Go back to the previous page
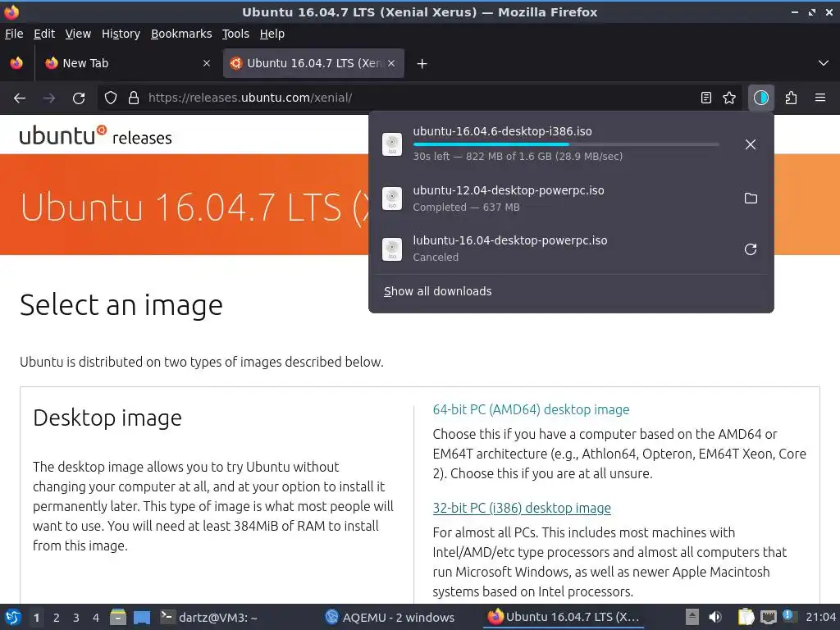Viewport: 840px width, 630px height. [20, 98]
